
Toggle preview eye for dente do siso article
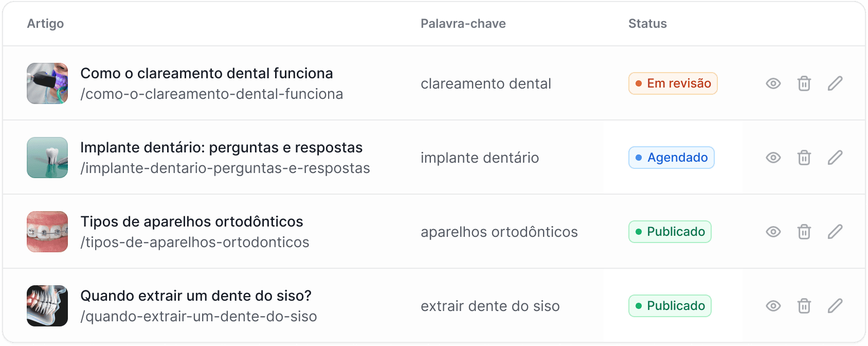[x=773, y=306]
